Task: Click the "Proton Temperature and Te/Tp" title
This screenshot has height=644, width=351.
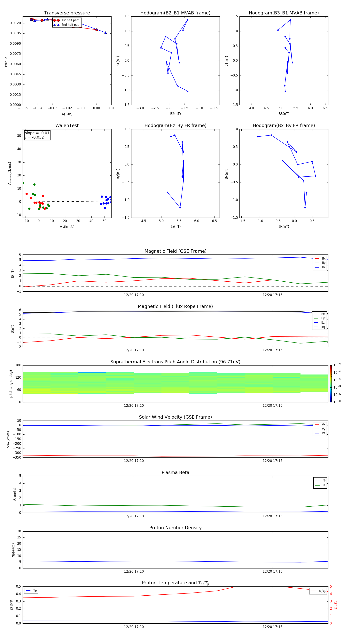Action: [x=175, y=583]
